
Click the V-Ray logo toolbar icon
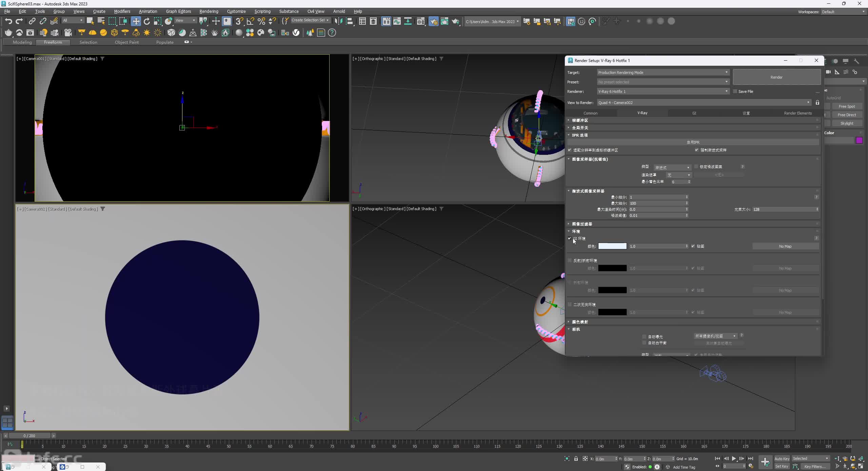click(296, 33)
